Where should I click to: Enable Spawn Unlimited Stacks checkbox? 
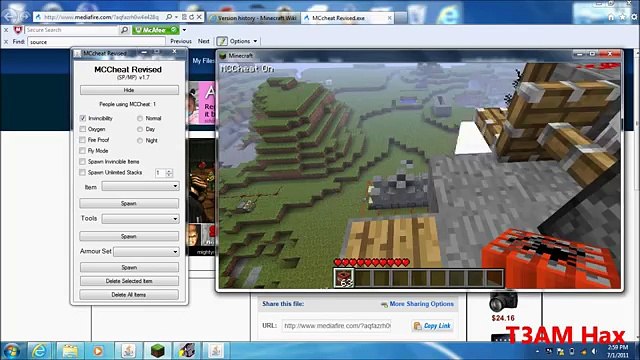[83, 173]
